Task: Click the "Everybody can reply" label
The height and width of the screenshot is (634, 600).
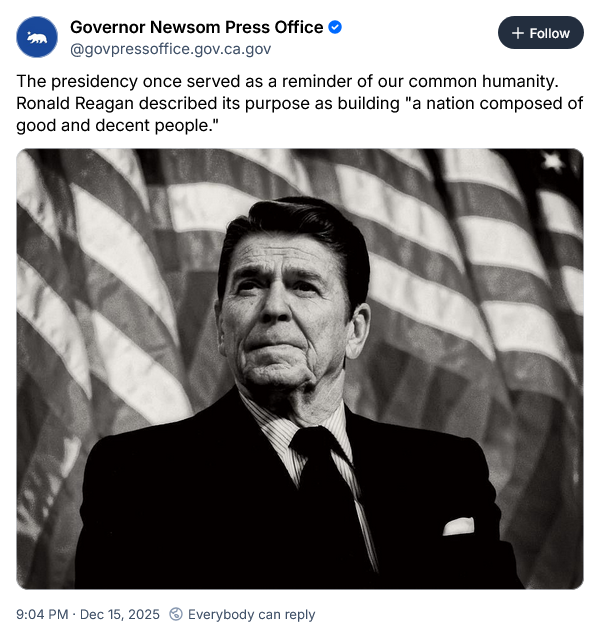Action: tap(251, 614)
